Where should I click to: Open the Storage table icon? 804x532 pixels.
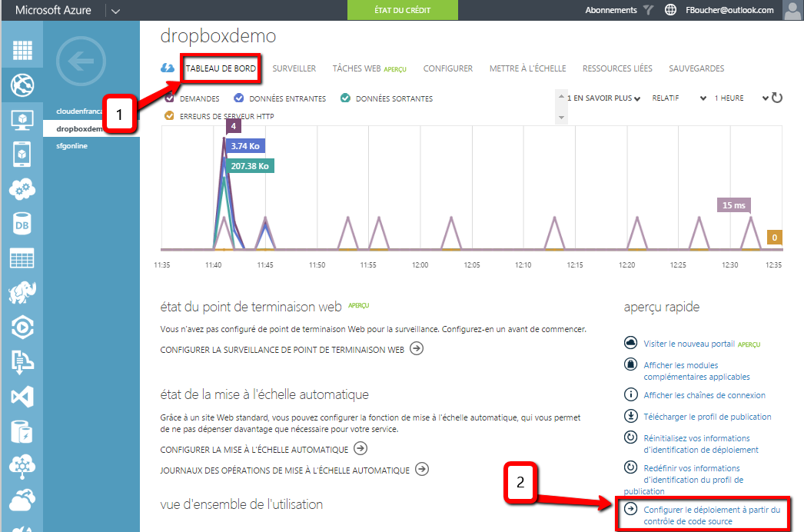(22, 258)
